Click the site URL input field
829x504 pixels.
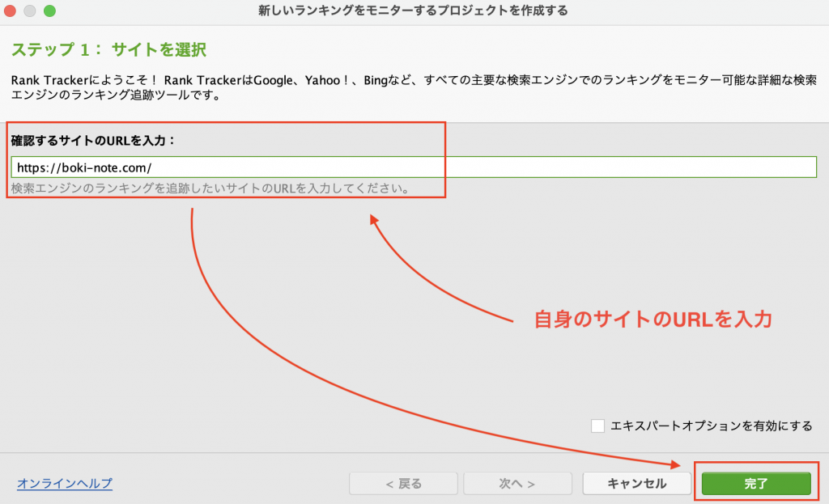click(414, 167)
